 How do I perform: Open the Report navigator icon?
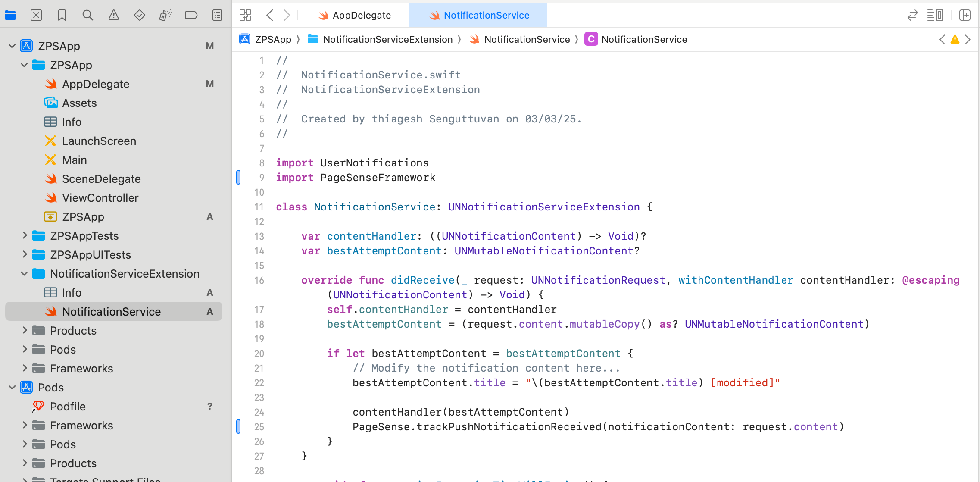click(217, 16)
